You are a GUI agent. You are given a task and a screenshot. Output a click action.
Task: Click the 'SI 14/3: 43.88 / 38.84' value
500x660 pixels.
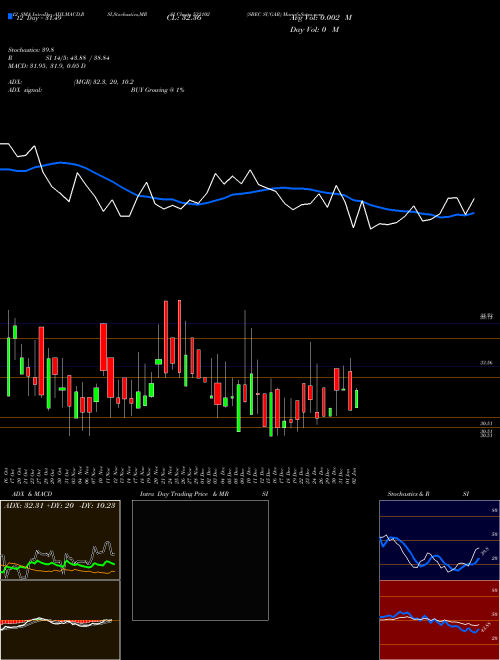(78, 58)
